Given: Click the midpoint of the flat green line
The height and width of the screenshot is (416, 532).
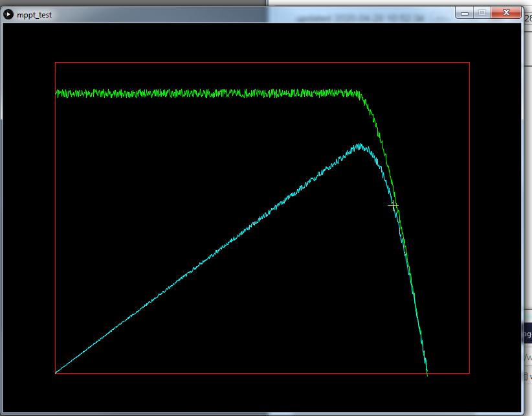Looking at the screenshot, I should pyautogui.click(x=207, y=93).
